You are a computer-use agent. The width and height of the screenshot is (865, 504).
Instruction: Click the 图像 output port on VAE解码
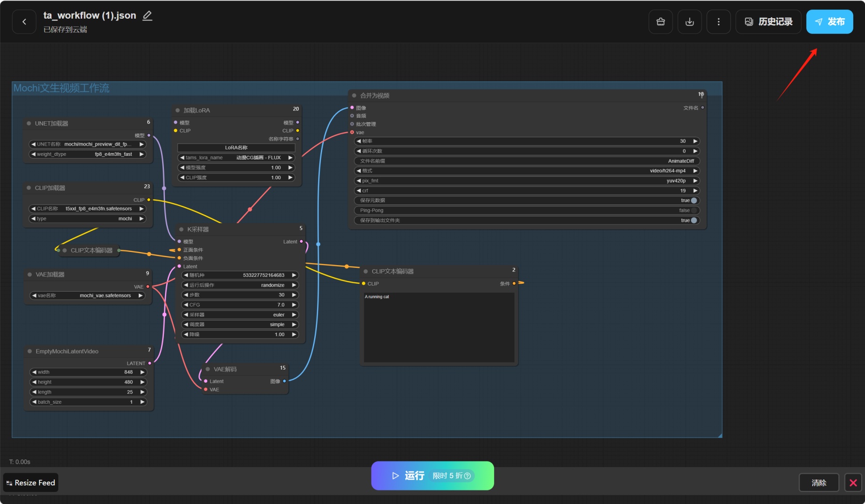284,381
